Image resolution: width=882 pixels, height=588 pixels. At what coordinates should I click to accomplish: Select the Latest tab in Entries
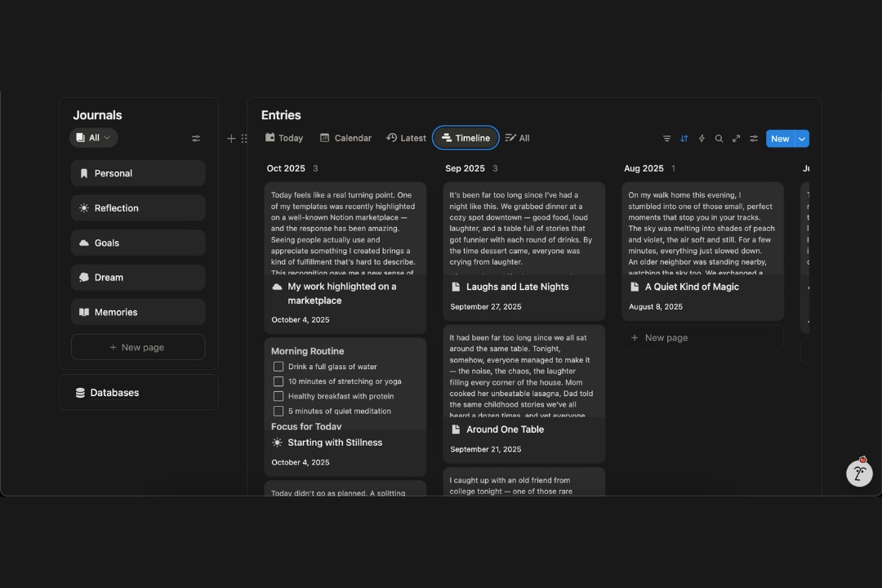(406, 138)
